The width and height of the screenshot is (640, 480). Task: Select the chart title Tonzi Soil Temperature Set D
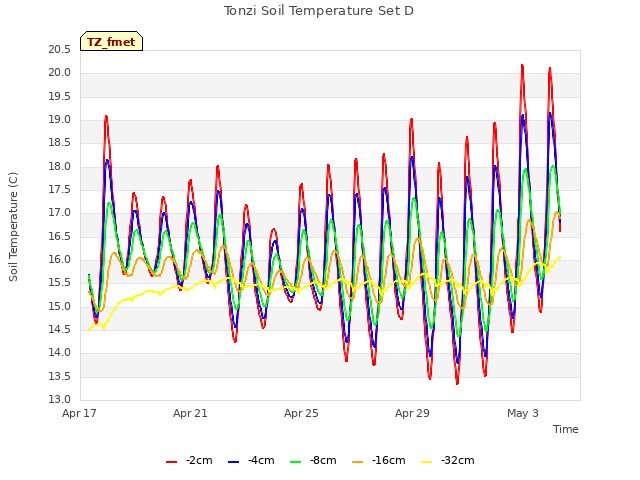tap(319, 11)
